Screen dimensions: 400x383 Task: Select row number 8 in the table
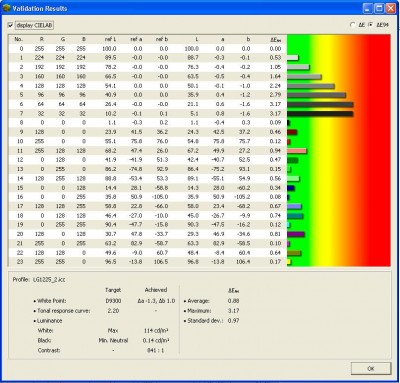tap(148, 123)
